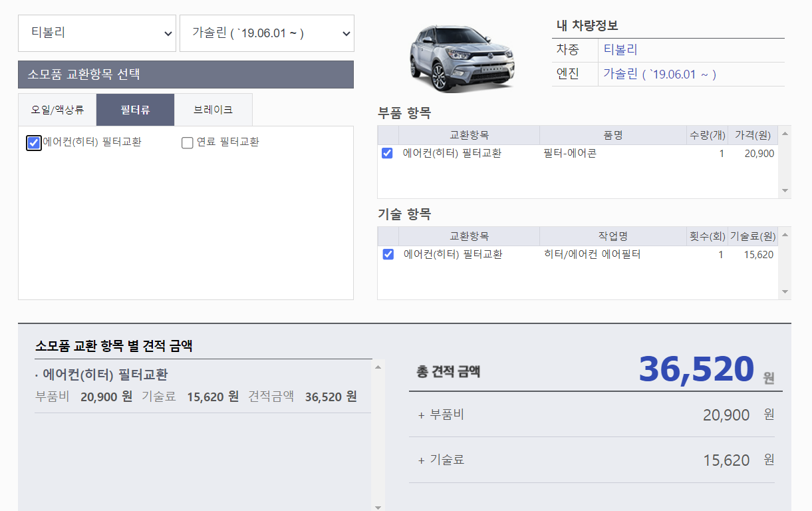The height and width of the screenshot is (511, 812).
Task: Check the 연료 필터교환 checkbox
Action: tap(188, 142)
